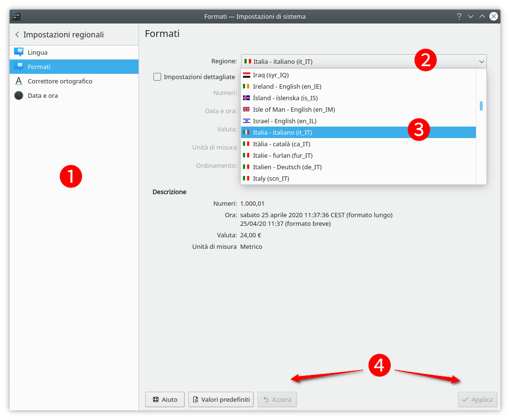Select Israel - English (en_IL) item
Viewport: 510px width, 420px height.
pos(284,121)
